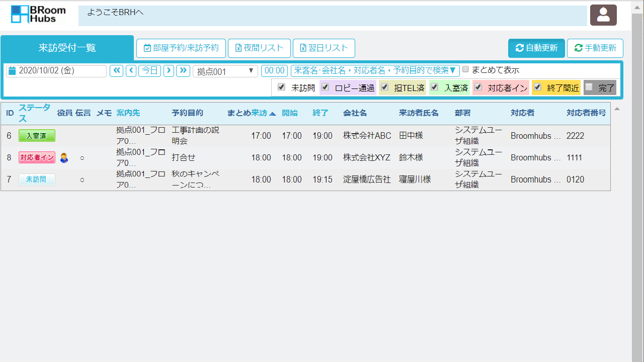Click responder number 0120

coord(575,179)
